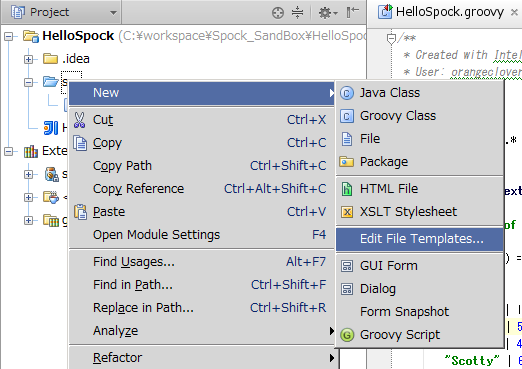Open the Project view dropdown
522x369 pixels.
64,12
